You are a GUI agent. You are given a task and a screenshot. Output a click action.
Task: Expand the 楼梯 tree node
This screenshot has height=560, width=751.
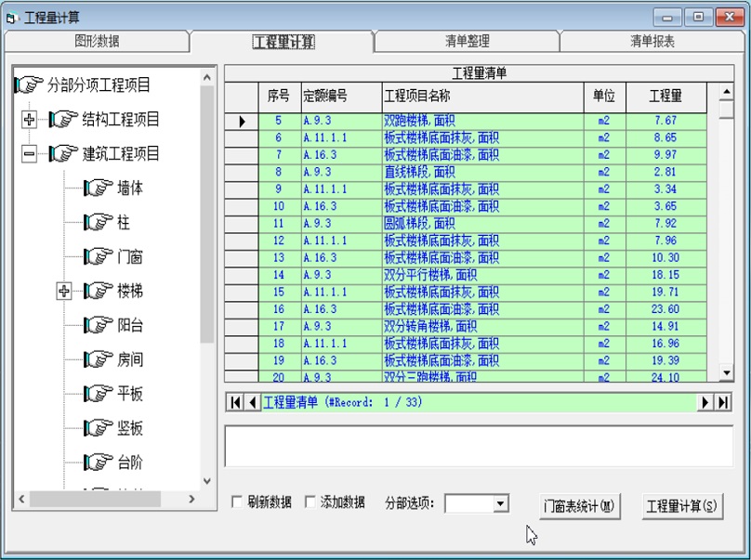(x=64, y=291)
